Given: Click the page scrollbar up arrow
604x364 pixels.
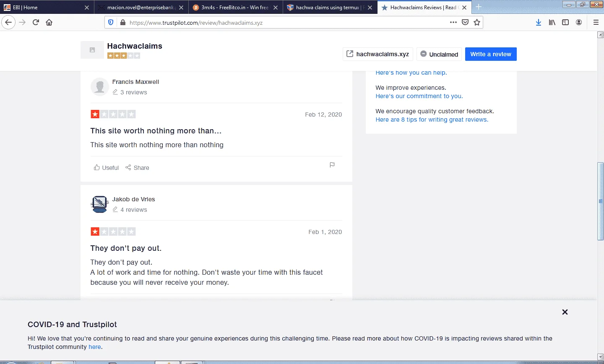Looking at the screenshot, I should [600, 35].
